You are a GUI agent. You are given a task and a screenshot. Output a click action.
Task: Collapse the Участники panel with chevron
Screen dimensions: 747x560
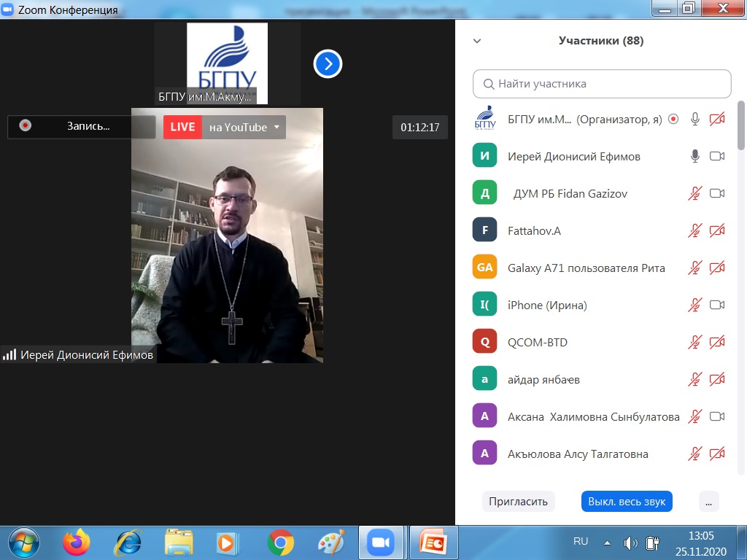[477, 42]
